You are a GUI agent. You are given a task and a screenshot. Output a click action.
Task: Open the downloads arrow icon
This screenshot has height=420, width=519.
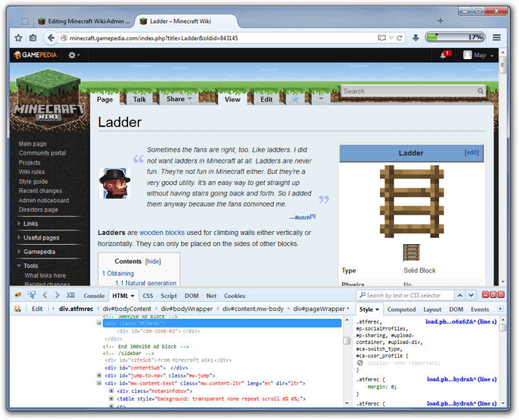click(416, 38)
